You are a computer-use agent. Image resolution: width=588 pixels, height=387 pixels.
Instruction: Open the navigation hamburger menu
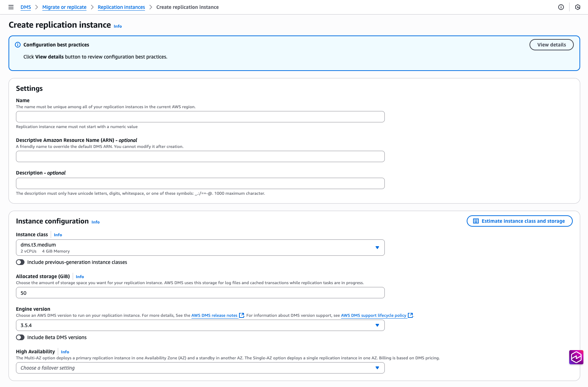[11, 7]
